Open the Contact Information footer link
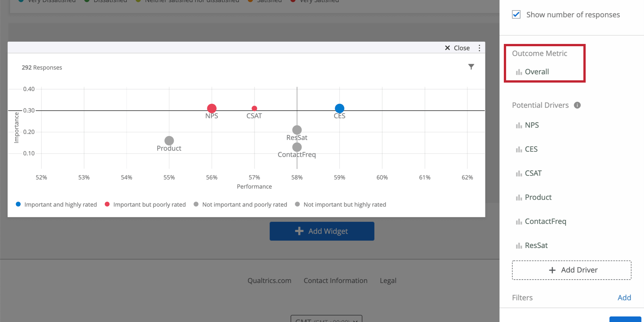 (x=336, y=281)
